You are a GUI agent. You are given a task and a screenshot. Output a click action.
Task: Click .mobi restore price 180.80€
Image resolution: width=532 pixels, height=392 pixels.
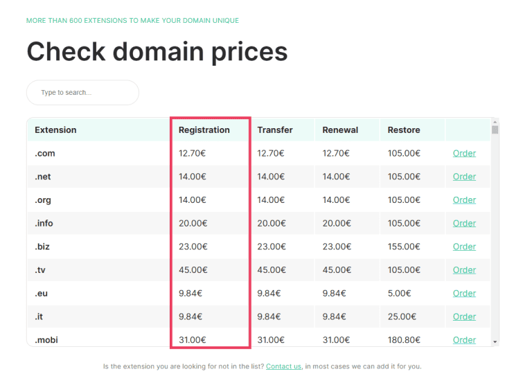[x=404, y=340]
